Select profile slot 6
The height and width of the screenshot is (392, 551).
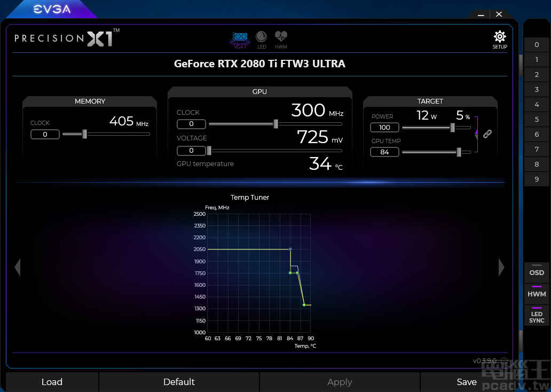[x=537, y=134]
